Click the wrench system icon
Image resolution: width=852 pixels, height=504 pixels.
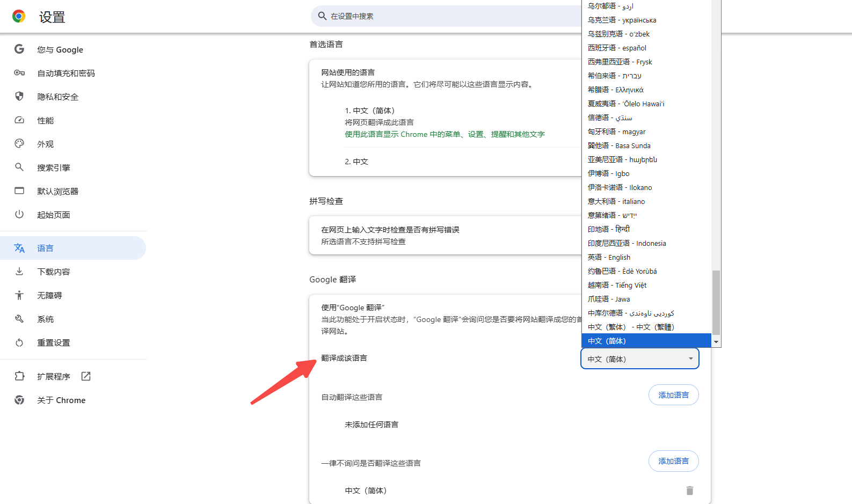coord(19,319)
